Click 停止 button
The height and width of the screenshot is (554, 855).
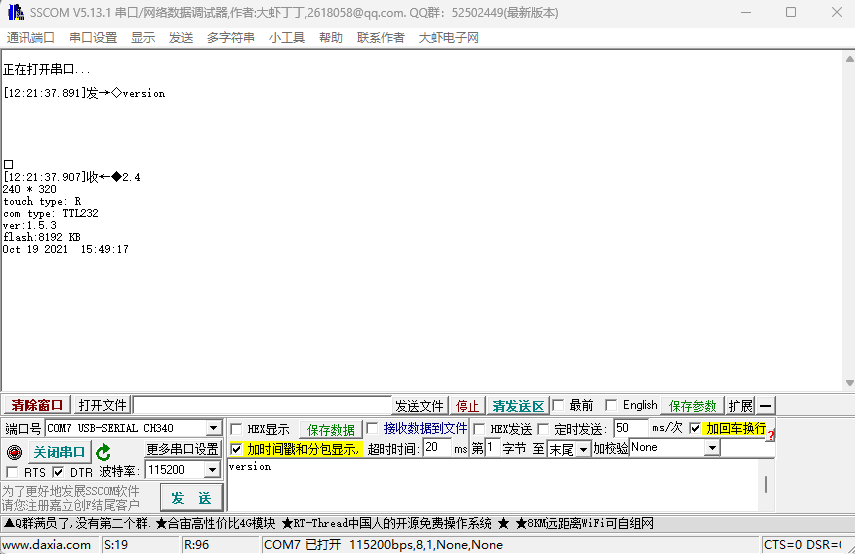coord(467,406)
